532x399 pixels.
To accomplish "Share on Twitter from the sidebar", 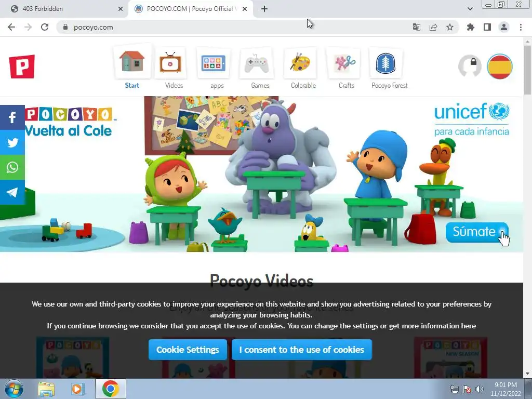I will (12, 142).
